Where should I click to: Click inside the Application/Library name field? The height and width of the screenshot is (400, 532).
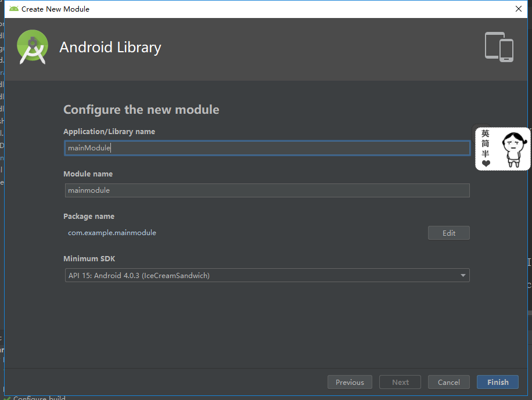(x=267, y=147)
